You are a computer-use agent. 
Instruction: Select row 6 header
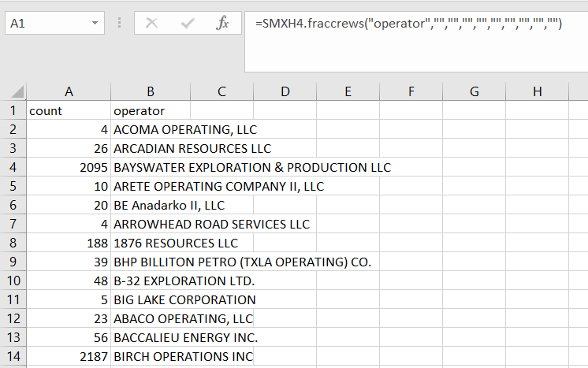[x=13, y=205]
